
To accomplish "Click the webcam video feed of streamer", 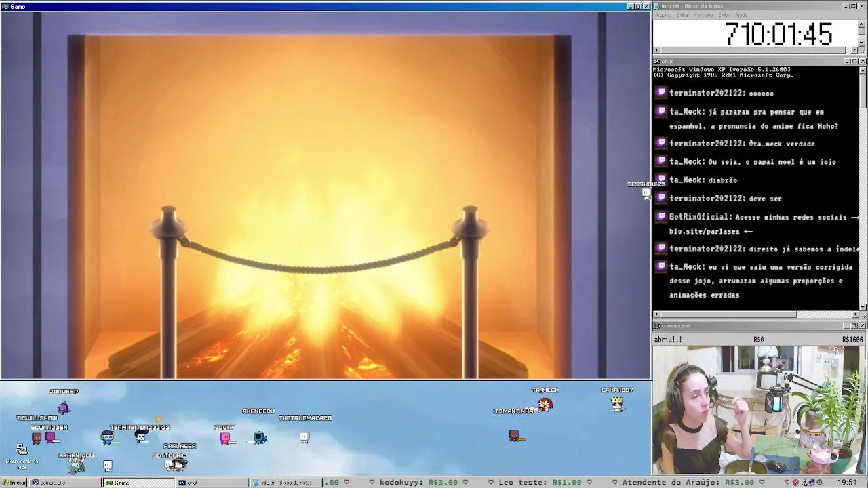I will [x=759, y=410].
